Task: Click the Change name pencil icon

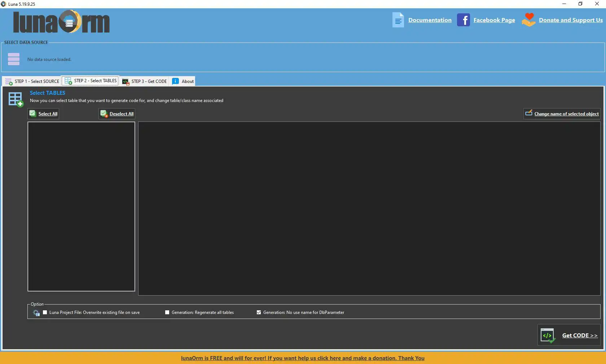Action: pos(529,113)
